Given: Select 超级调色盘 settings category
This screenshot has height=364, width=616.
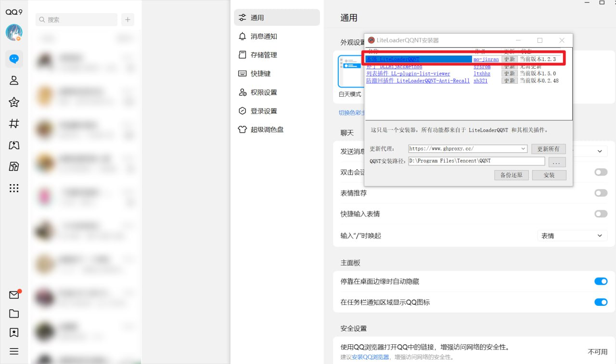Looking at the screenshot, I should tap(277, 130).
